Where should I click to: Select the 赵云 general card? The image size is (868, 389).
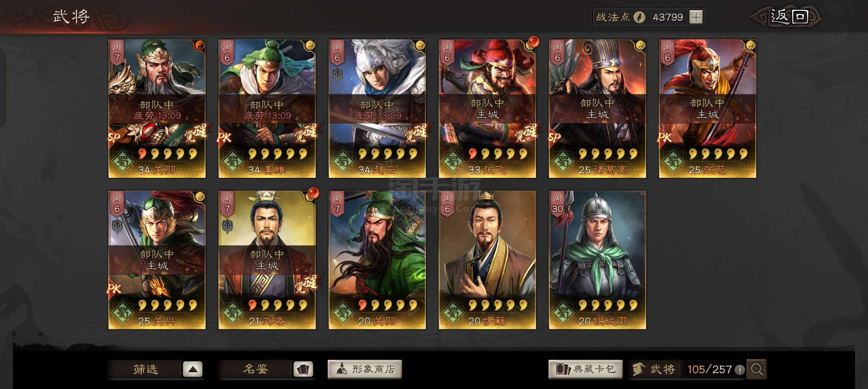click(x=377, y=109)
